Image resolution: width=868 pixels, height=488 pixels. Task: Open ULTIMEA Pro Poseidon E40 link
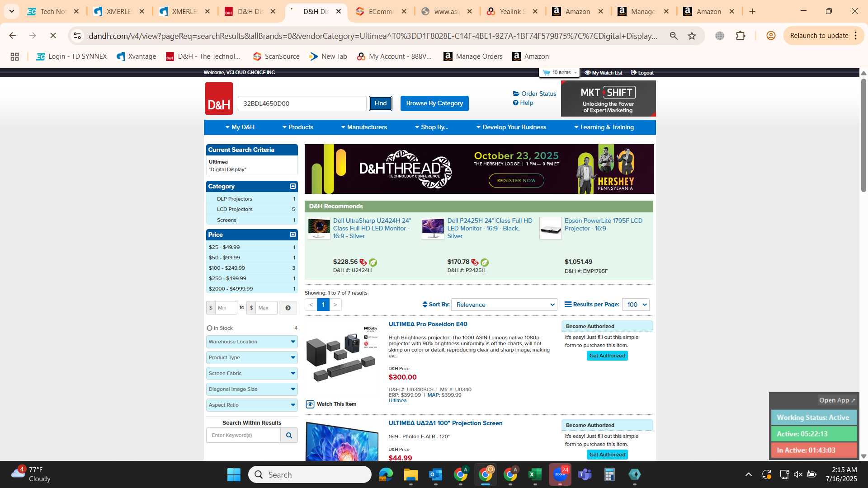(x=428, y=324)
